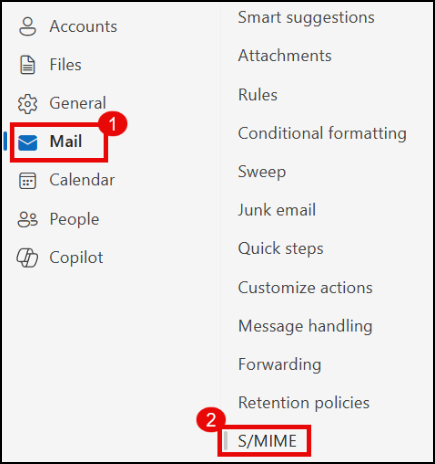Click the Calendar icon
This screenshot has width=435, height=464.
point(27,180)
